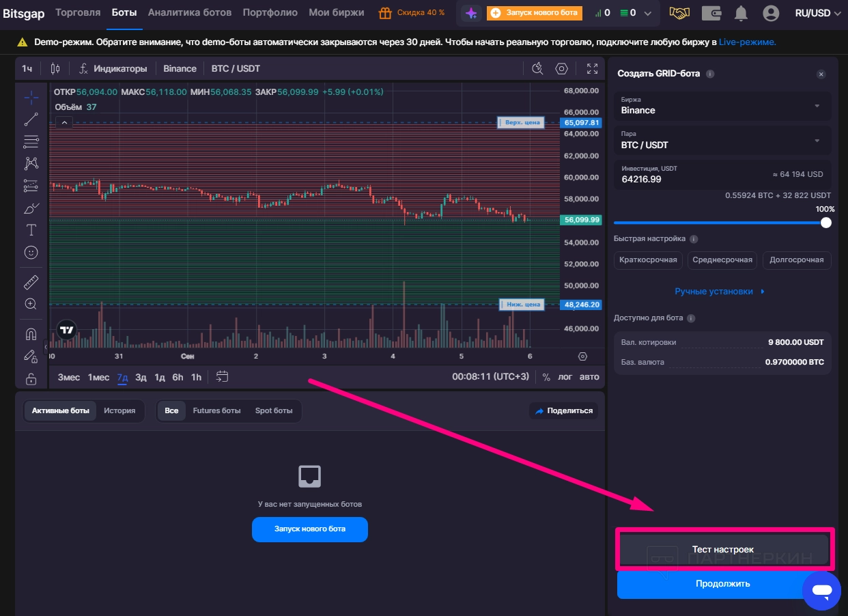Open chart settings hexagon icon
This screenshot has height=616, width=848.
[561, 68]
